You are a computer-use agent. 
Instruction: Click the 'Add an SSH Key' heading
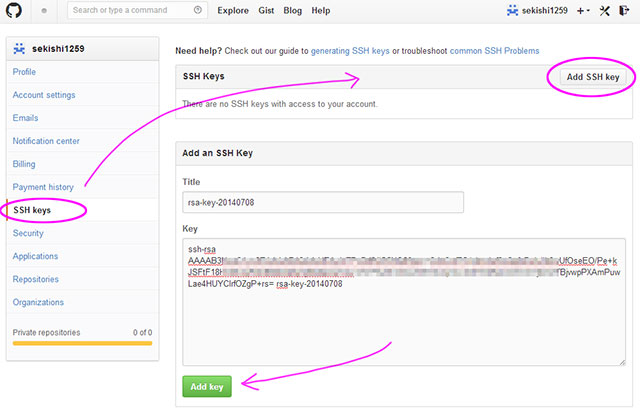[x=218, y=153]
